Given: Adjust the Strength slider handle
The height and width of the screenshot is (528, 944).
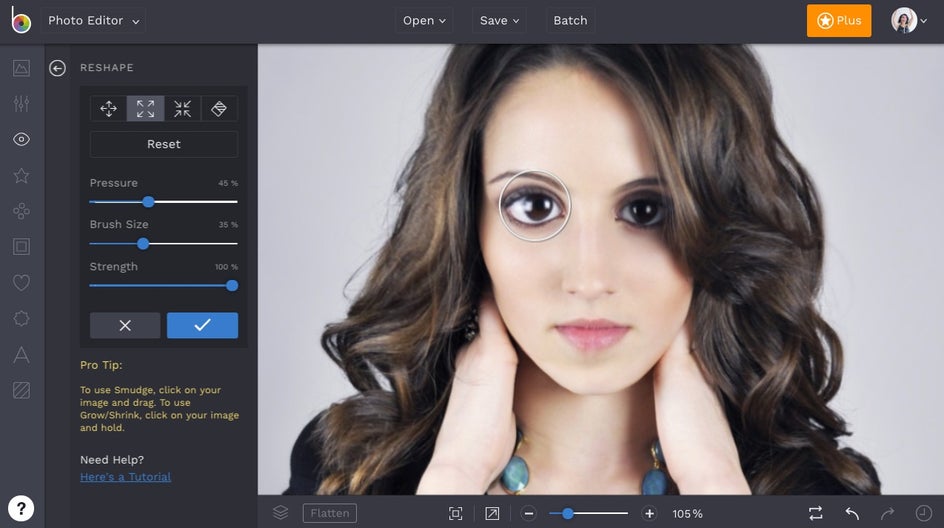Looking at the screenshot, I should click(x=232, y=285).
